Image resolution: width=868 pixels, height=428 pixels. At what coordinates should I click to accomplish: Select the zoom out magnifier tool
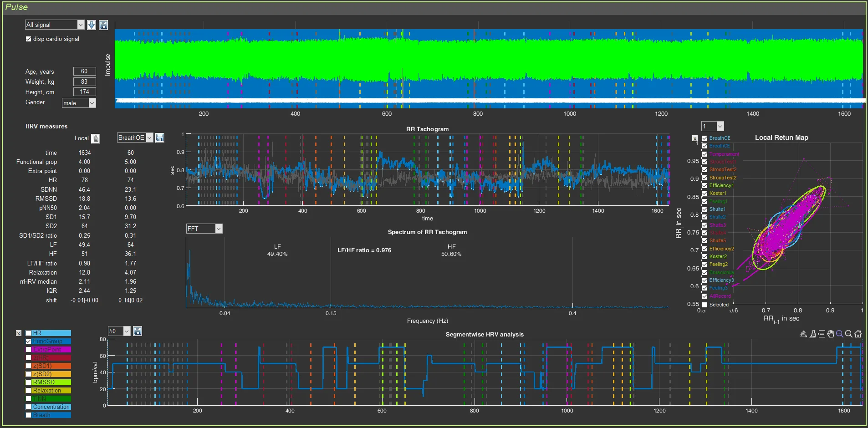[849, 334]
